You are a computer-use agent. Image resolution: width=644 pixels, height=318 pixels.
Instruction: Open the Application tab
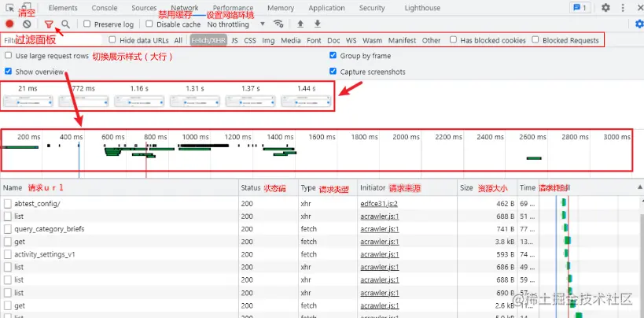click(326, 8)
